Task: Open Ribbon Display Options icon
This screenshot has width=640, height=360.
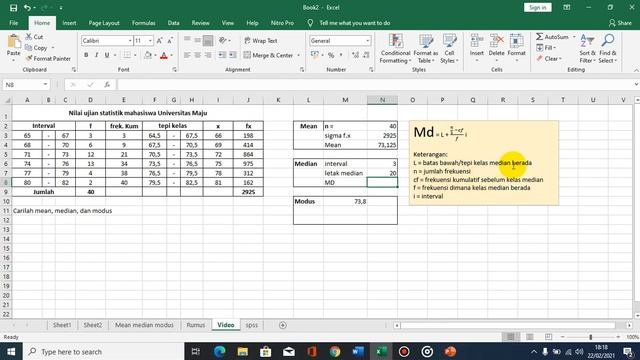Action: (x=567, y=7)
